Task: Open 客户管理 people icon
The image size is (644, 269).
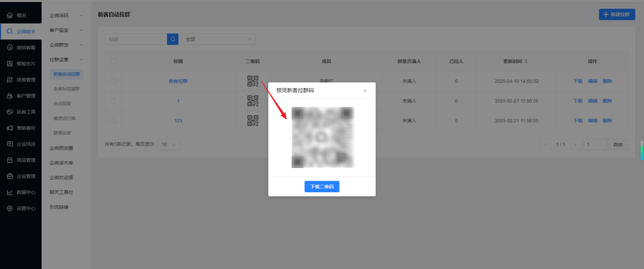Action: pyautogui.click(x=10, y=96)
